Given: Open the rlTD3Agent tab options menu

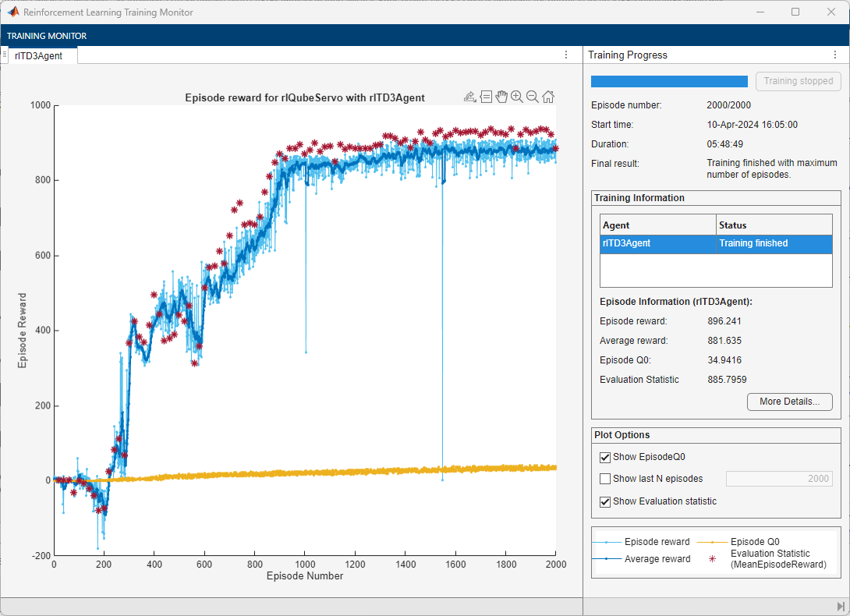Looking at the screenshot, I should (x=566, y=55).
